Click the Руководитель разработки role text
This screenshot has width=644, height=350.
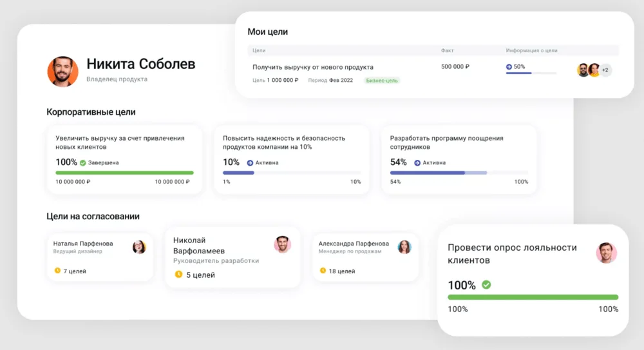[x=216, y=261]
